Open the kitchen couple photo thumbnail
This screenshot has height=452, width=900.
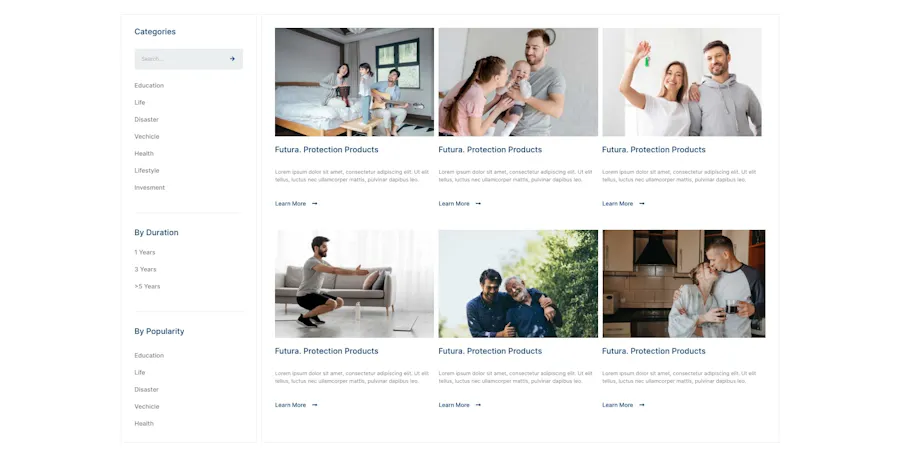[x=684, y=284]
